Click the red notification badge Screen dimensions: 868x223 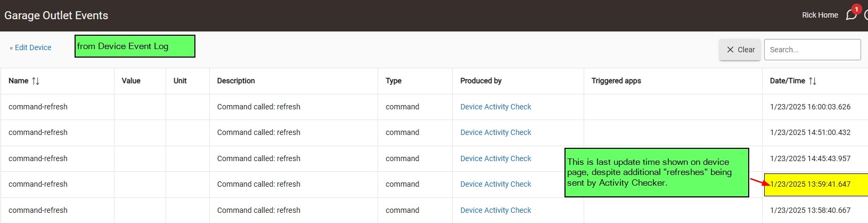[856, 9]
